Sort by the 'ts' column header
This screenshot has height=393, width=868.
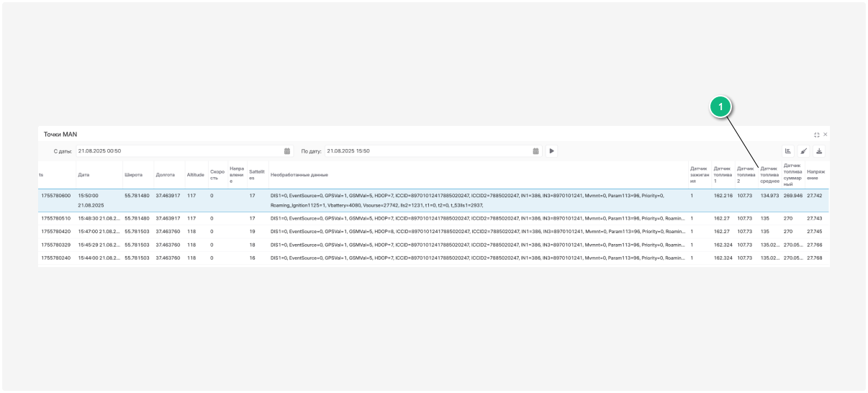point(57,175)
